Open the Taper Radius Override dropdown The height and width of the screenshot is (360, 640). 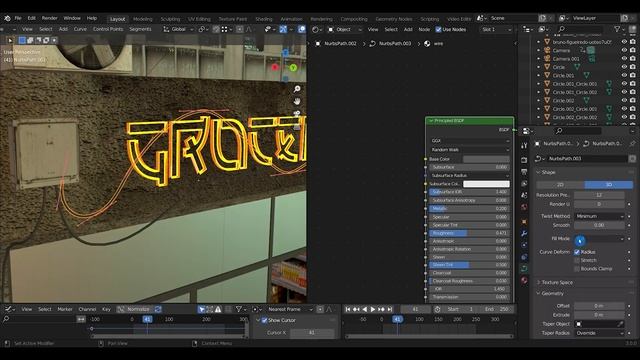[599, 333]
